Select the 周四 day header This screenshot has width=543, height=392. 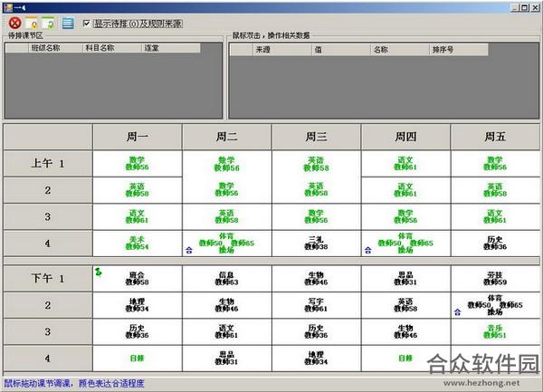tap(405, 137)
